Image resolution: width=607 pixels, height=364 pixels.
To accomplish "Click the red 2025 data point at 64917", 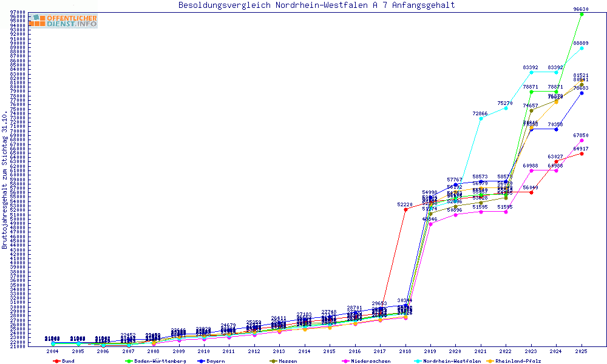I will (x=582, y=153).
